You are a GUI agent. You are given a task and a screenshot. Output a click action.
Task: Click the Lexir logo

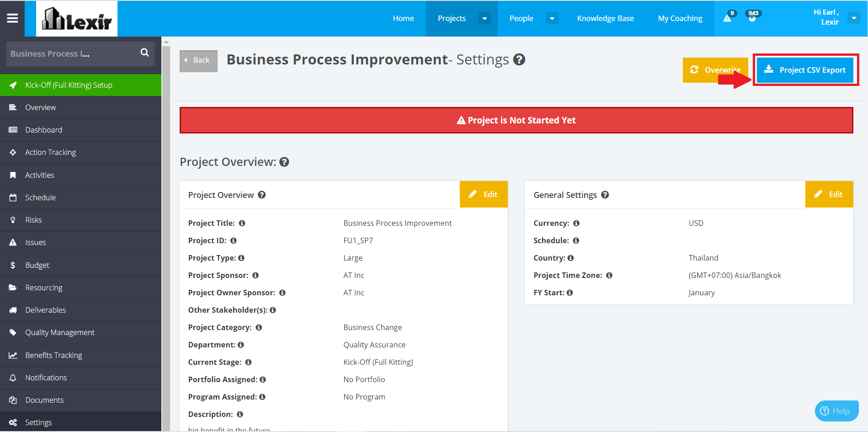(77, 19)
